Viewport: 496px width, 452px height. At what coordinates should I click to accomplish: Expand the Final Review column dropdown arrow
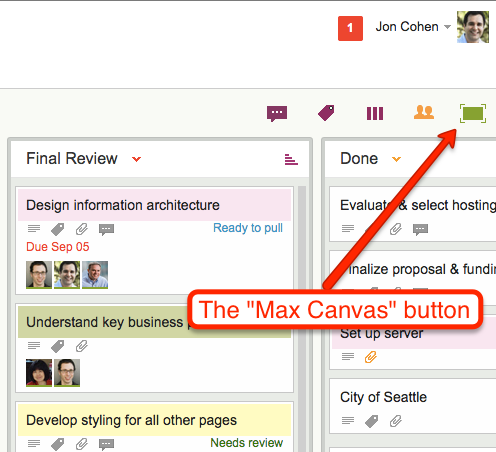(136, 159)
